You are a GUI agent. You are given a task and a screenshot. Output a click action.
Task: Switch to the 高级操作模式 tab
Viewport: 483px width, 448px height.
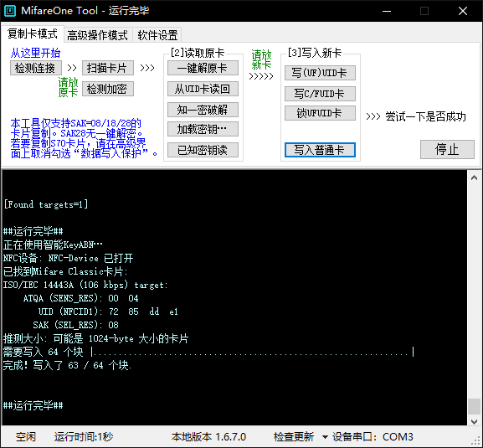[x=97, y=35]
